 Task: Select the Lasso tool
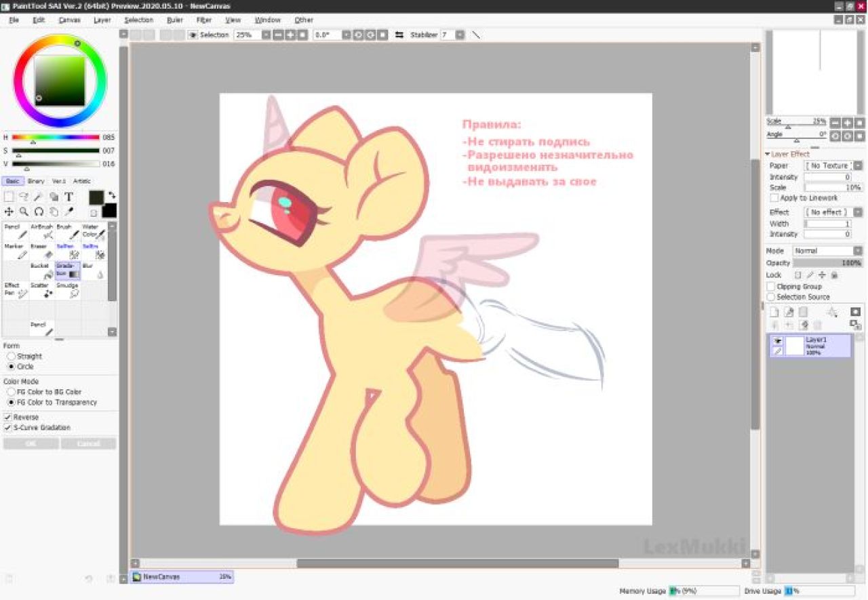pyautogui.click(x=24, y=197)
